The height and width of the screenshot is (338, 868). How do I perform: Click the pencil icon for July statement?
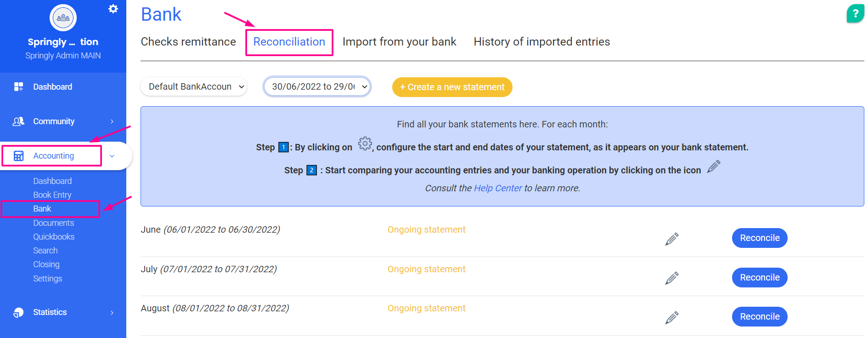671,278
